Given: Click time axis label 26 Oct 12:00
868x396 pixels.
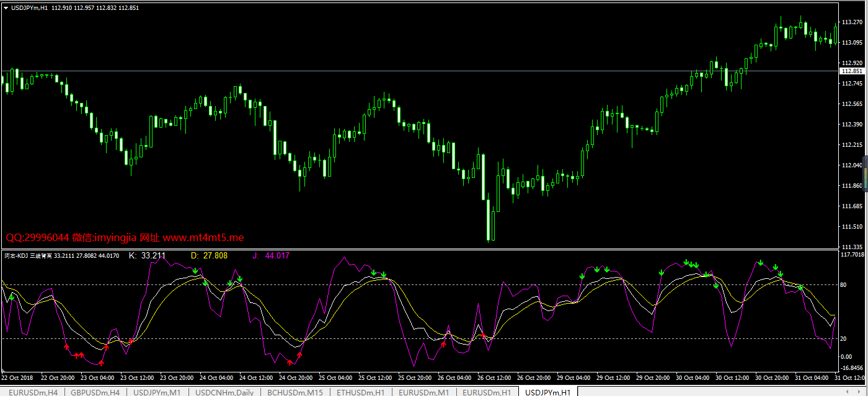Looking at the screenshot, I should pos(494,377).
